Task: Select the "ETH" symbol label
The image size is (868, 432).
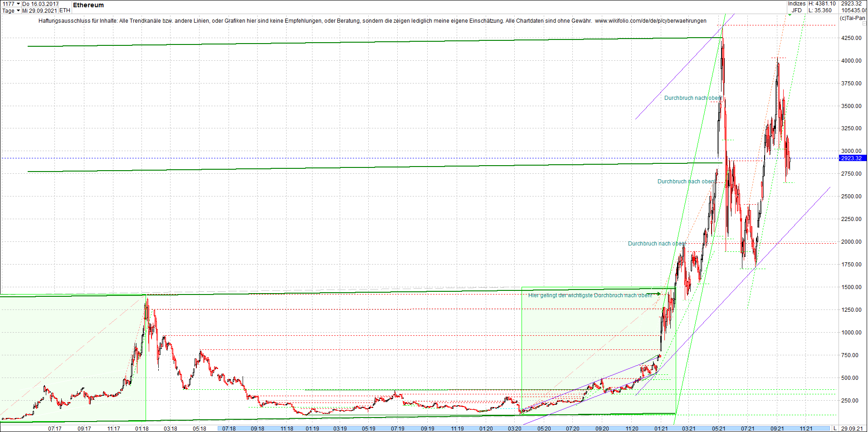Action: [x=65, y=10]
